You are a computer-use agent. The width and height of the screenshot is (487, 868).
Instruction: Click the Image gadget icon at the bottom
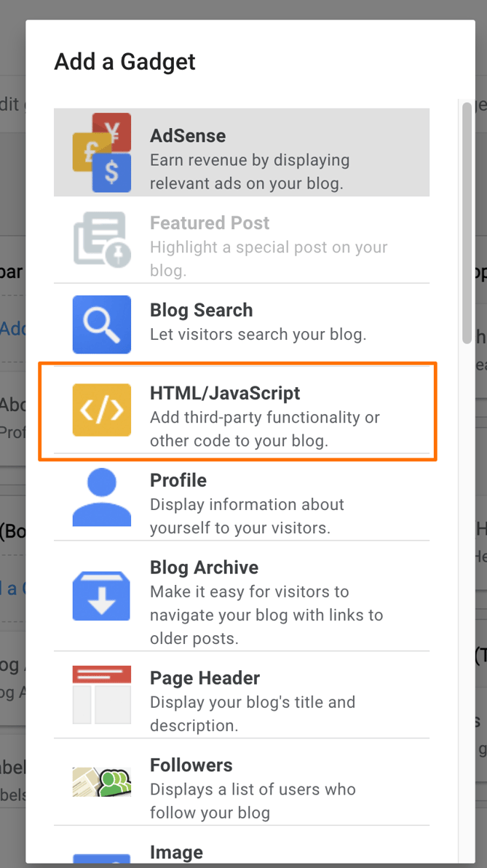[x=101, y=859]
